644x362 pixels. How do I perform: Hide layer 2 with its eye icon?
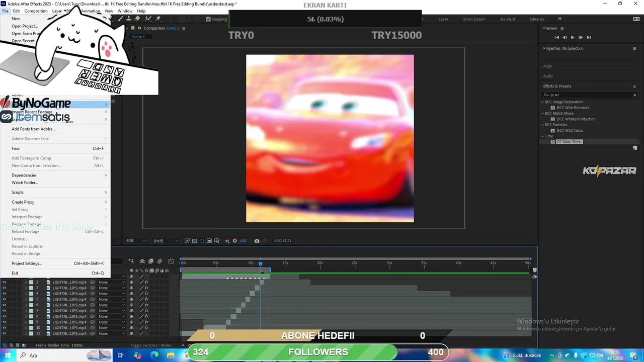(x=4, y=282)
